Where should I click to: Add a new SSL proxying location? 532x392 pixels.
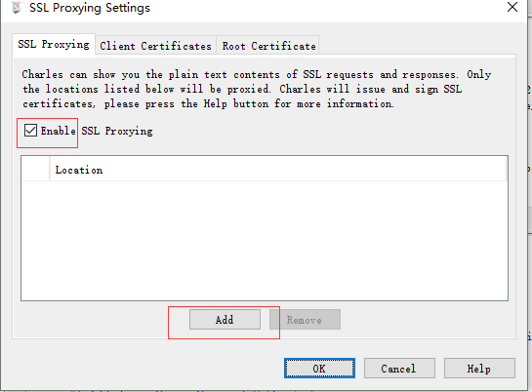click(225, 320)
